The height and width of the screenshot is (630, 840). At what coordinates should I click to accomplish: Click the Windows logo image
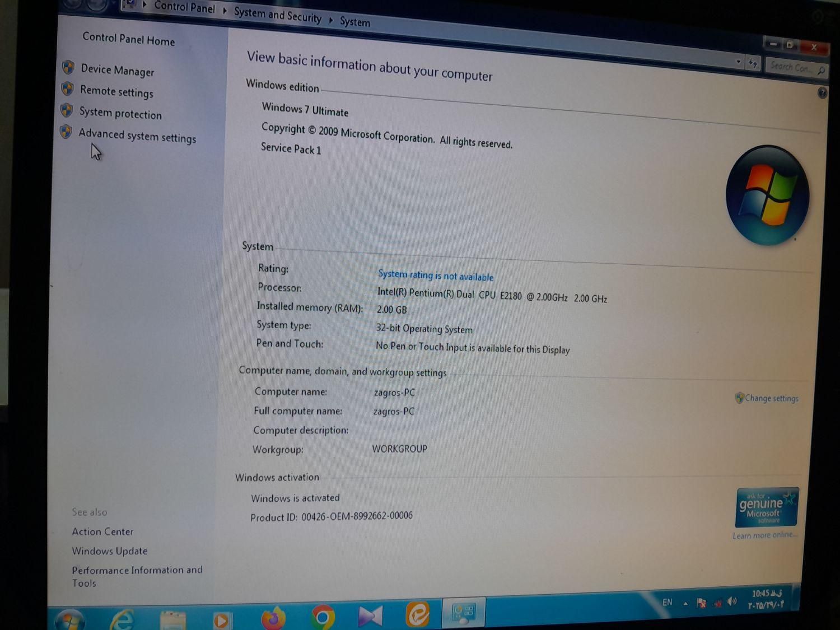pos(768,195)
